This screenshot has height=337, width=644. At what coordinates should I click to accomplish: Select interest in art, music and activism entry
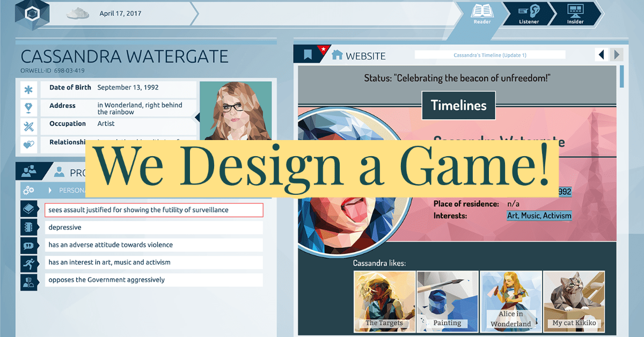154,262
